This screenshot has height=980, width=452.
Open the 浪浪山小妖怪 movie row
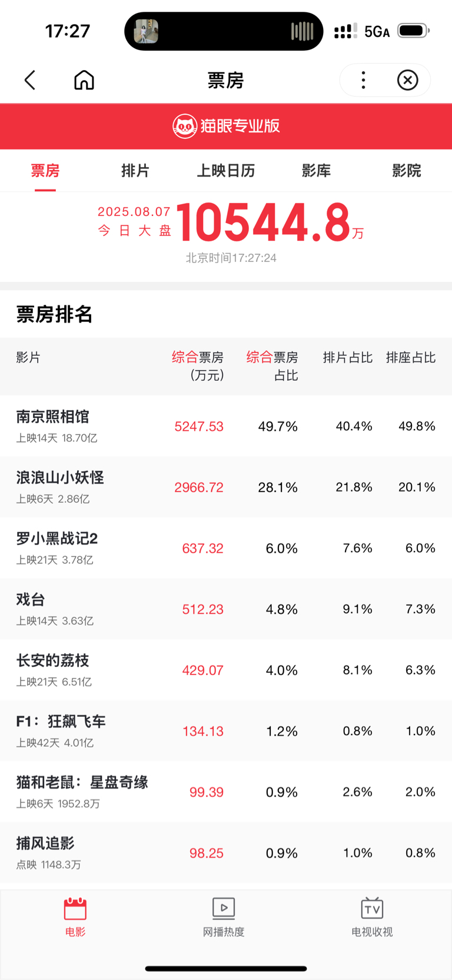(x=226, y=487)
